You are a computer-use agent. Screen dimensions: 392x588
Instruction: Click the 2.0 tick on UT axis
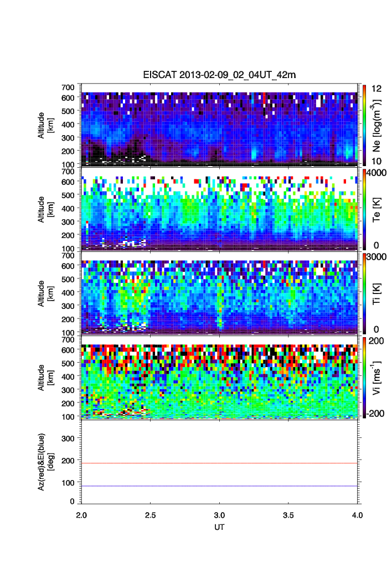point(81,515)
